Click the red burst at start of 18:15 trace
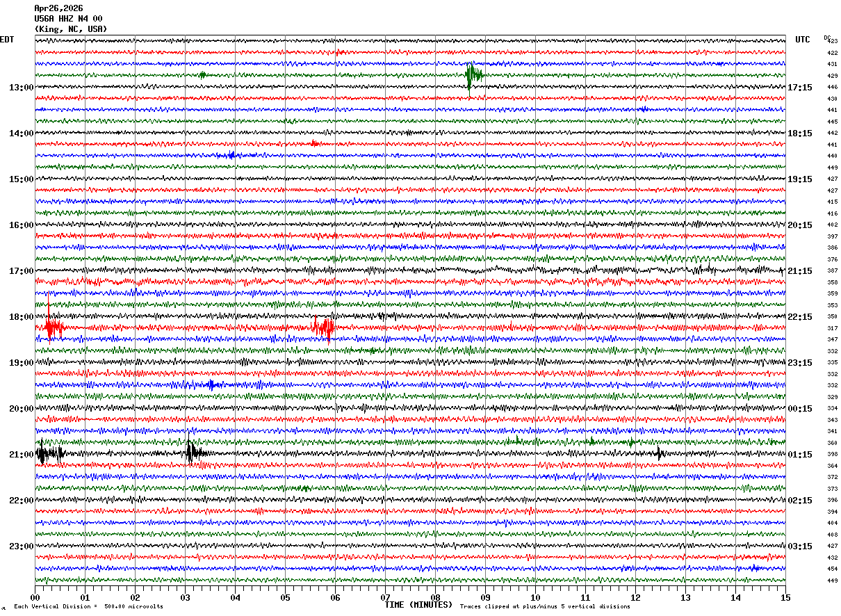 tap(54, 326)
